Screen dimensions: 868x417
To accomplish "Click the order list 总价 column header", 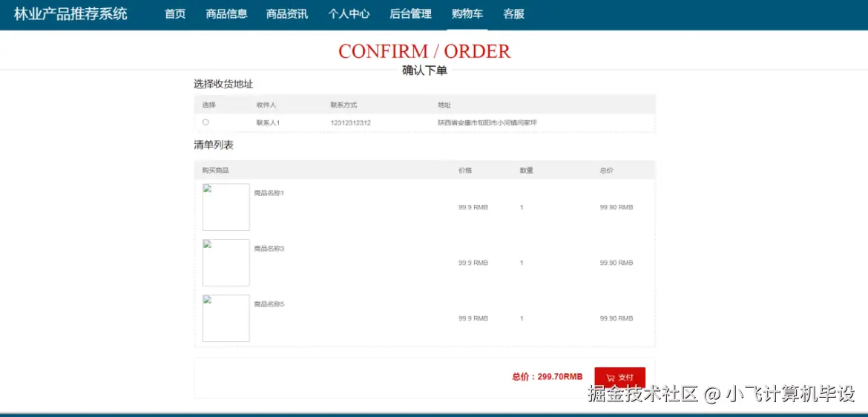I will pyautogui.click(x=606, y=170).
